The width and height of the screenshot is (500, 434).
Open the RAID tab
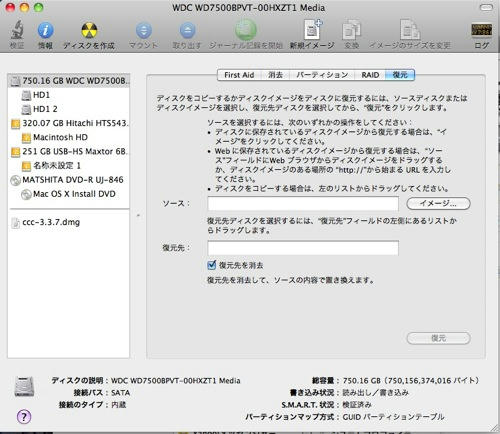pyautogui.click(x=370, y=75)
